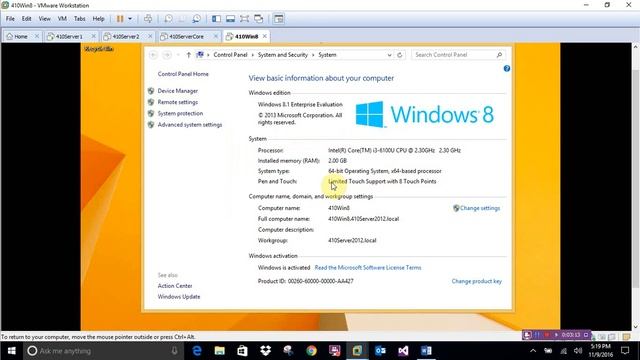Image resolution: width=640 pixels, height=360 pixels.
Task: Click the Ask me anything search box
Action: (102, 351)
